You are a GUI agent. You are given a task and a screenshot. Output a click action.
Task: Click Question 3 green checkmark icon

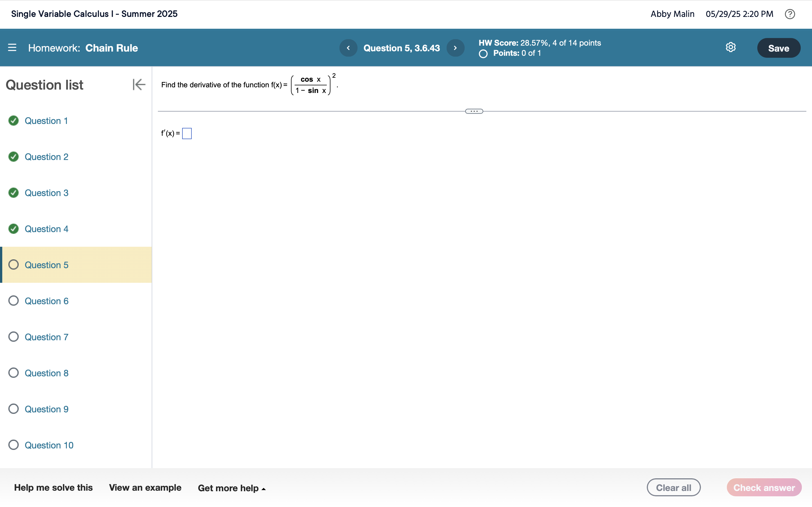[x=14, y=193]
